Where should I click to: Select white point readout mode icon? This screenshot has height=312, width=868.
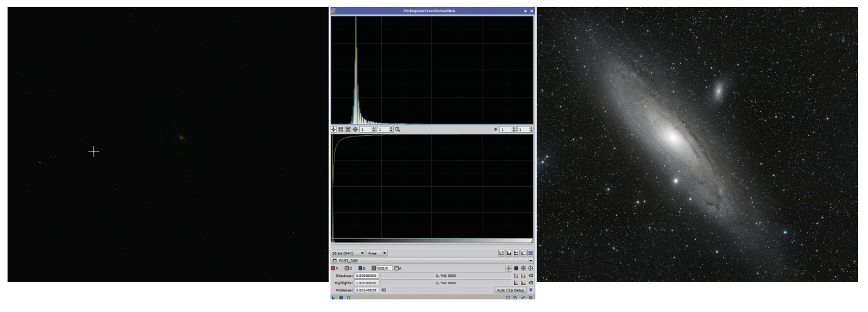click(530, 268)
